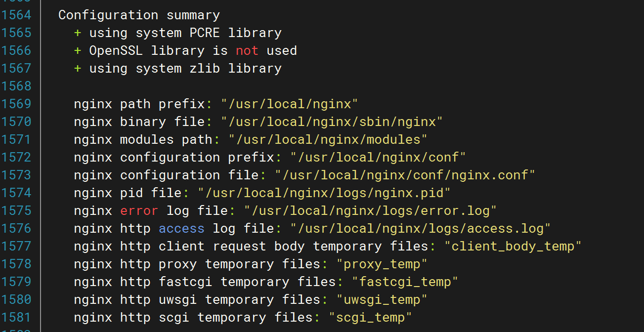Click line number 1565
The height and width of the screenshot is (332, 644).
[x=16, y=33]
